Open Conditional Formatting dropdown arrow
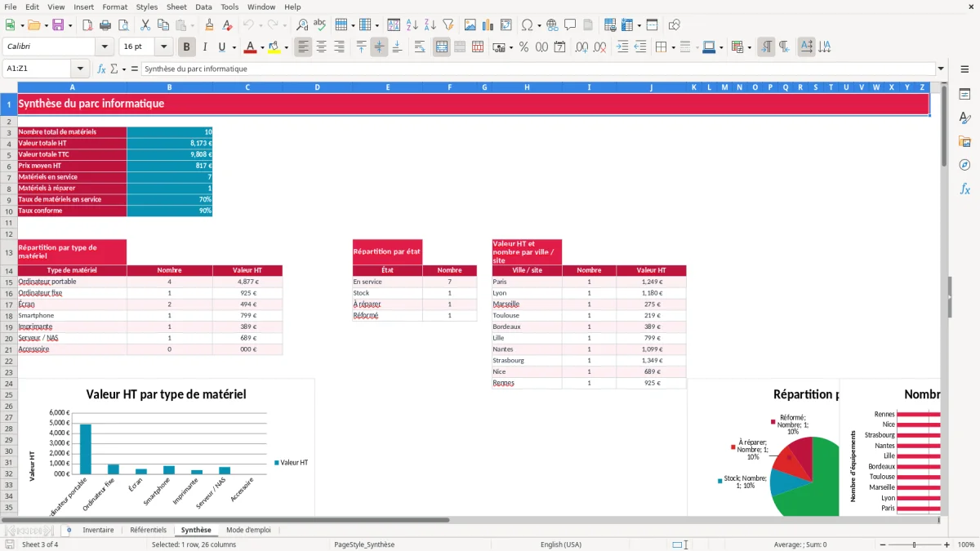 pyautogui.click(x=750, y=47)
